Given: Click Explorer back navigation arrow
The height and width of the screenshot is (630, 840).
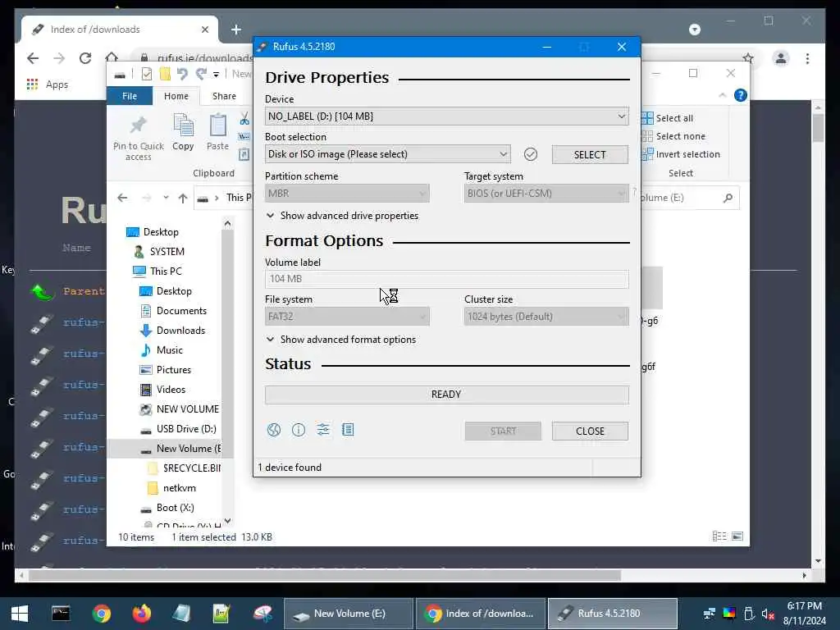Looking at the screenshot, I should pos(122,199).
